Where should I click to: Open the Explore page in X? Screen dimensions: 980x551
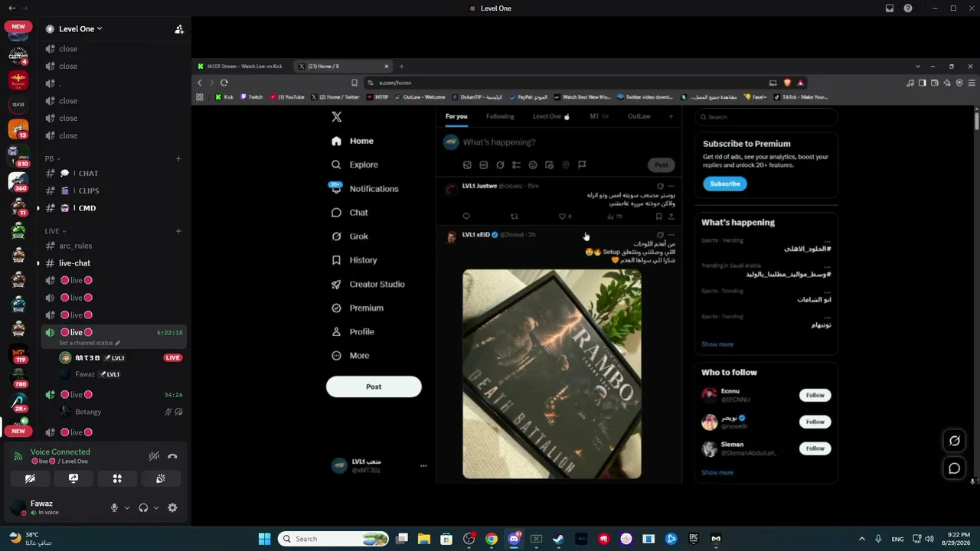click(354, 165)
